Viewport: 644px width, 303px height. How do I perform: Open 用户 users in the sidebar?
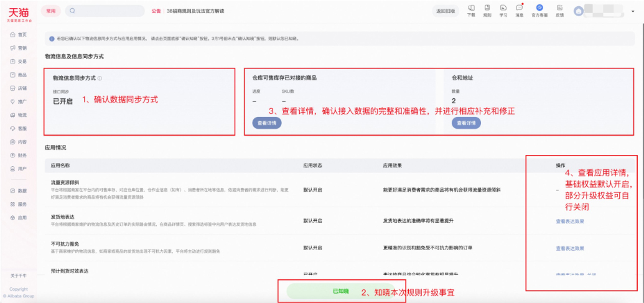[x=19, y=169]
